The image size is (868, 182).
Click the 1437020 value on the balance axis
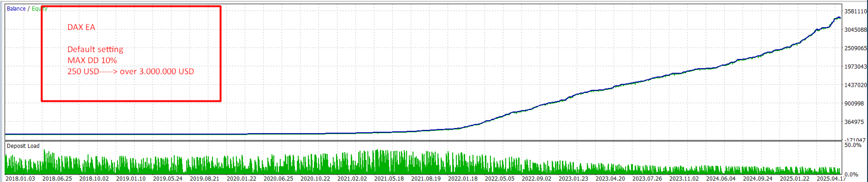click(856, 85)
